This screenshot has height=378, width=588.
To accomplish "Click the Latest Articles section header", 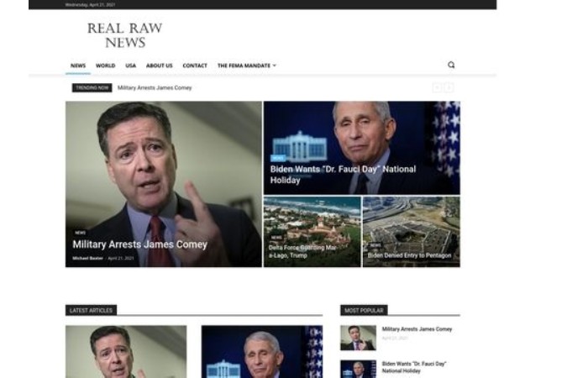I will pos(91,310).
